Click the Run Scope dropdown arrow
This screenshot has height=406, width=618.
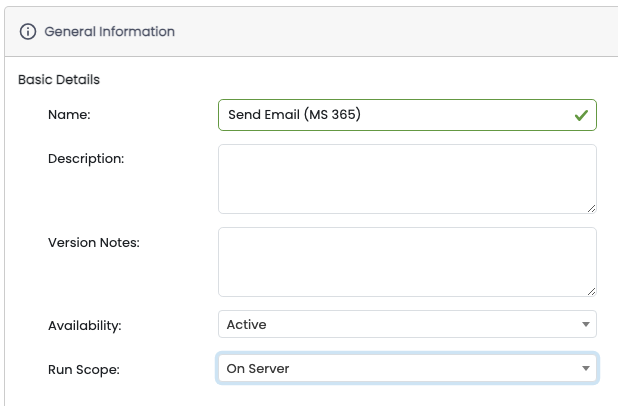pyautogui.click(x=585, y=369)
